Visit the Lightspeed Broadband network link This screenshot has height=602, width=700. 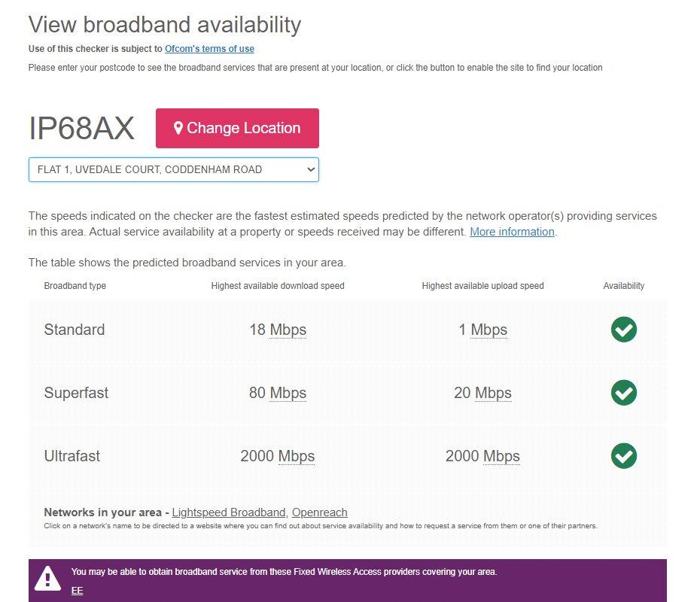(x=229, y=512)
